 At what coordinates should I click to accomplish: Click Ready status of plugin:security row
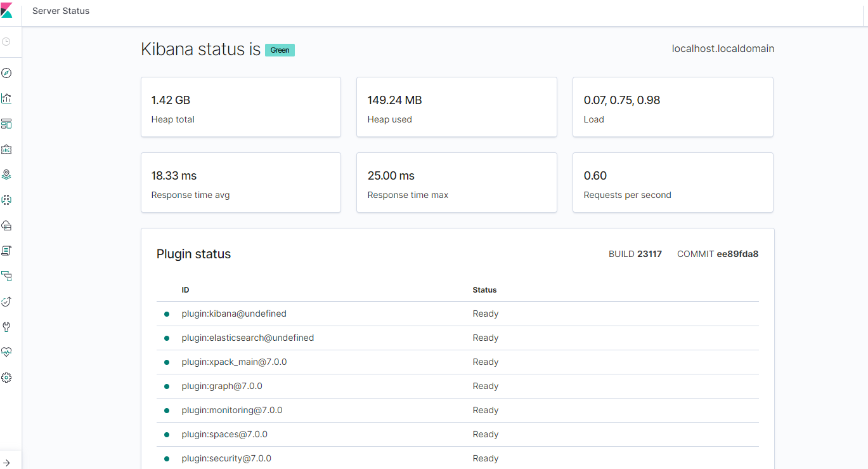tap(486, 458)
